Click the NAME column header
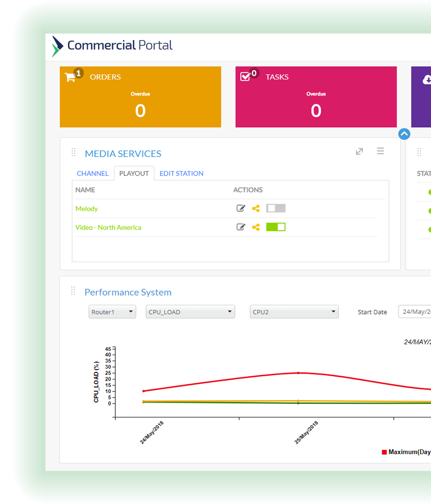Screen dimensions: 431x504 point(85,190)
